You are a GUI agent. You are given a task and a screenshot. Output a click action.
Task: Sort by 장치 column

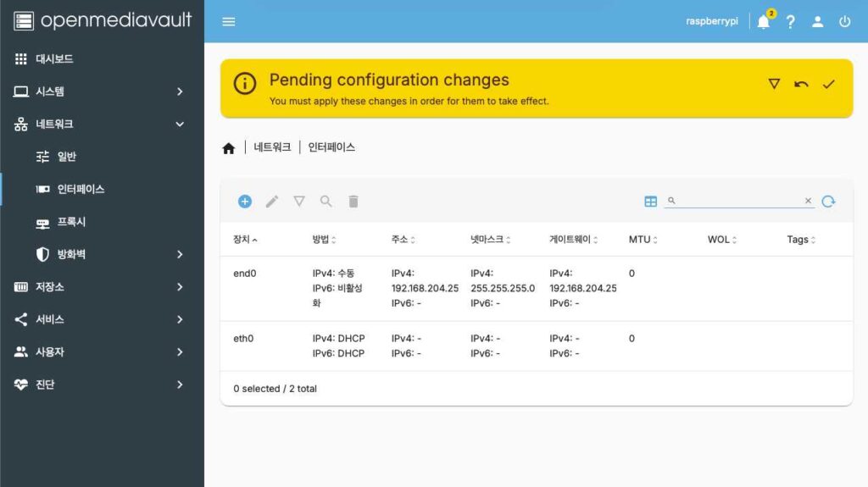245,240
